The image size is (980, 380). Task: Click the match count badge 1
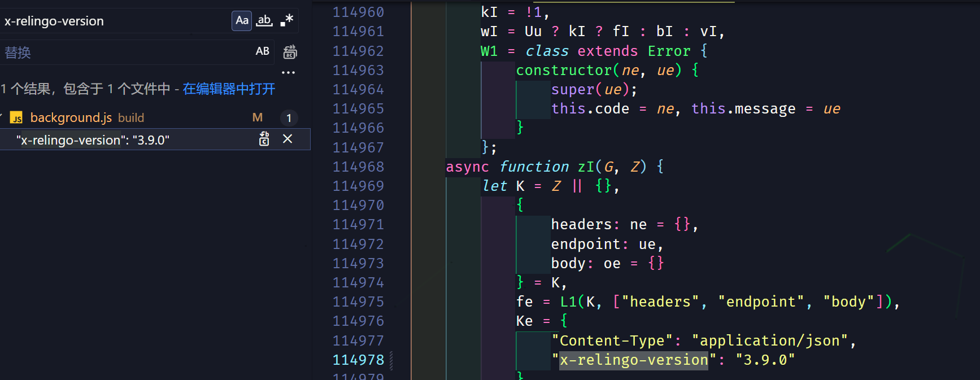[x=289, y=117]
